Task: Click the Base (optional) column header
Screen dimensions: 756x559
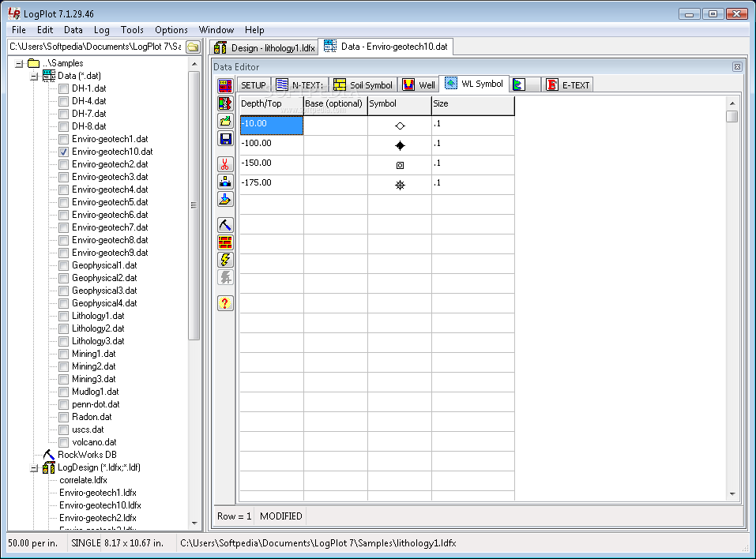Action: (336, 106)
